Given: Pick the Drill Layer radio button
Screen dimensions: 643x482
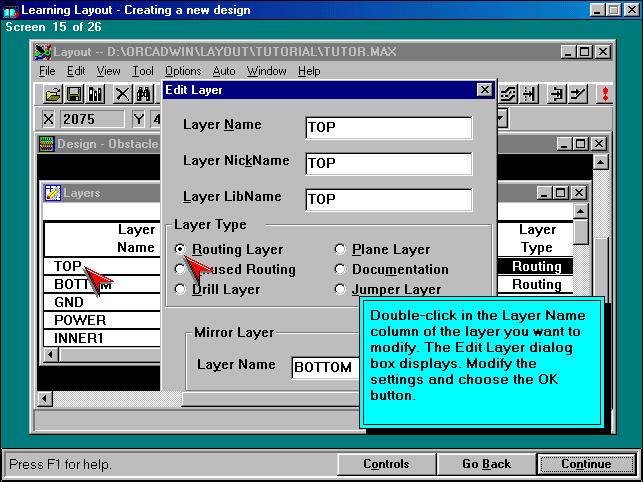Looking at the screenshot, I should pos(180,289).
